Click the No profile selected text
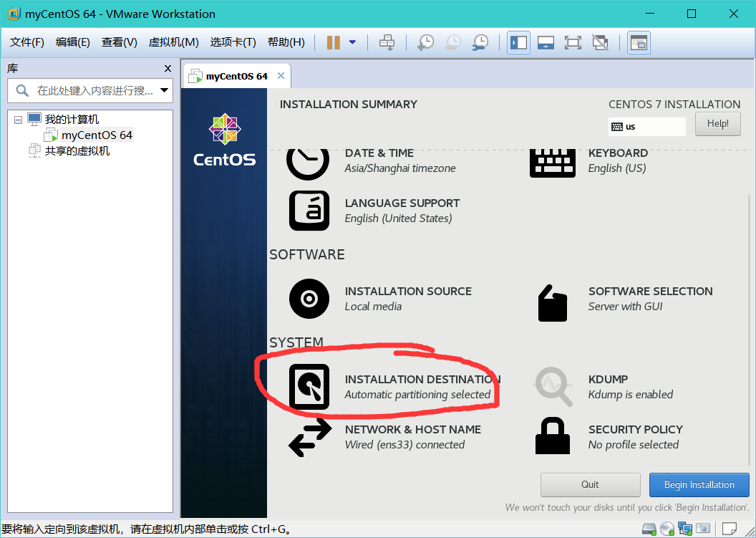Viewport: 756px width, 538px height. [x=633, y=445]
